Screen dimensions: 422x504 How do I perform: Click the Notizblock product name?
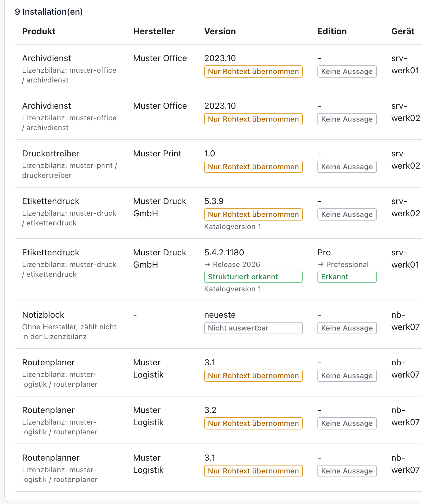click(43, 315)
